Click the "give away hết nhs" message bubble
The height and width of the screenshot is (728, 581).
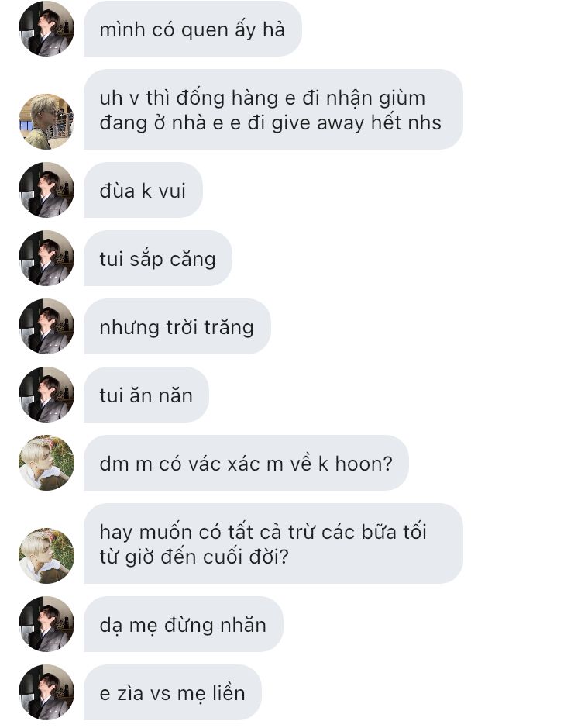coord(273,109)
